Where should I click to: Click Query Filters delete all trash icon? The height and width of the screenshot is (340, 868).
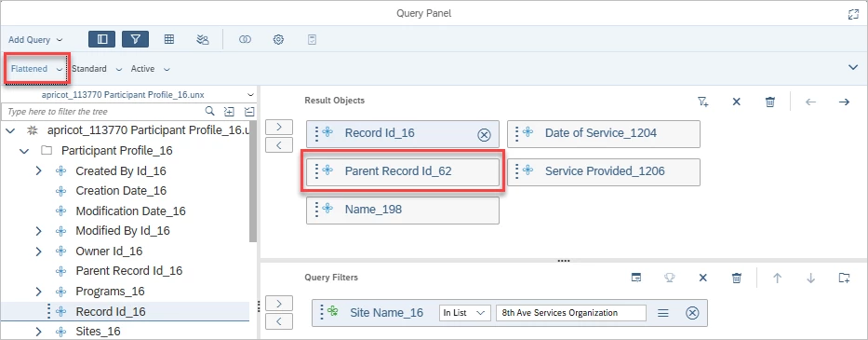click(736, 278)
